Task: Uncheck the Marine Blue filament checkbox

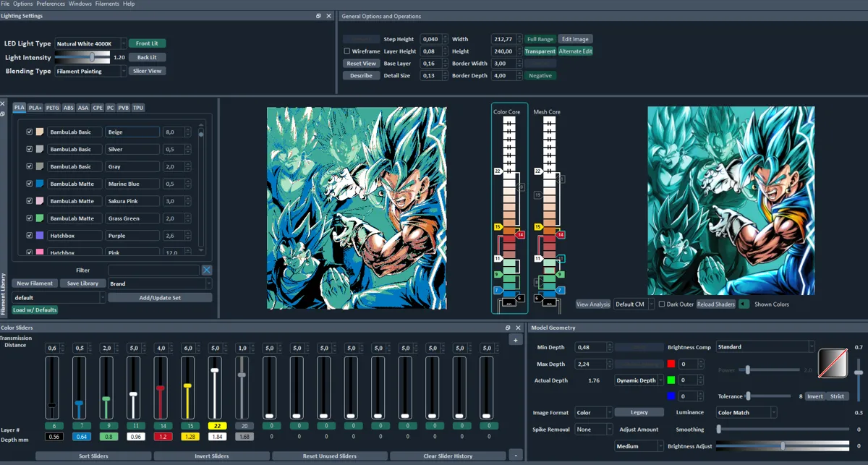Action: tap(30, 184)
